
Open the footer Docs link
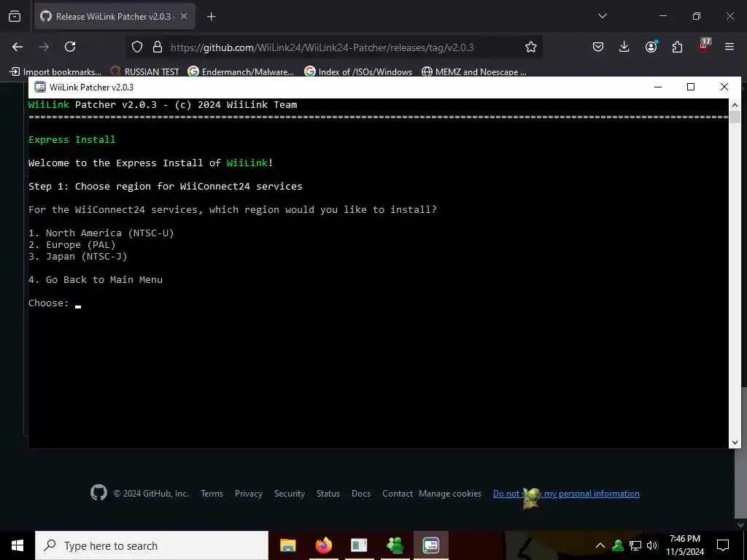coord(361,494)
